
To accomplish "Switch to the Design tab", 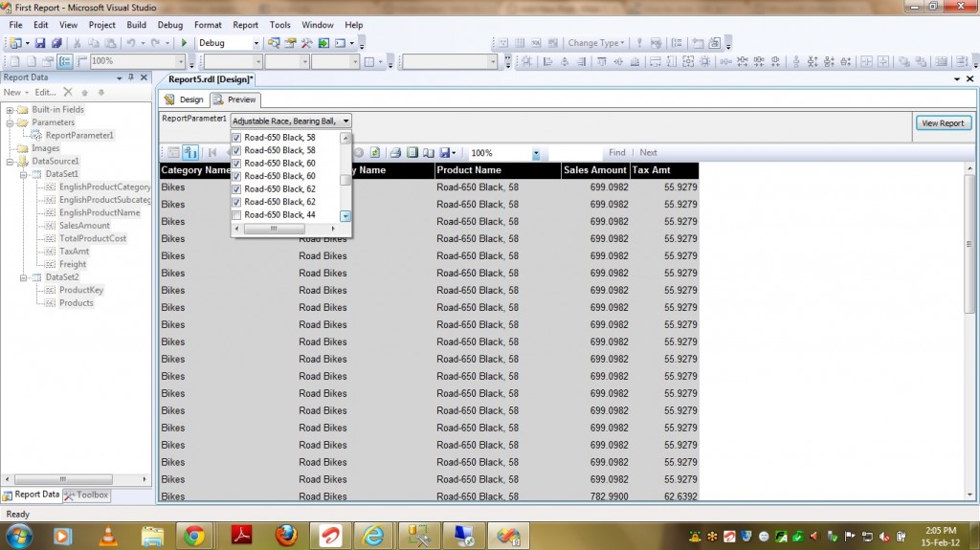I will 185,99.
